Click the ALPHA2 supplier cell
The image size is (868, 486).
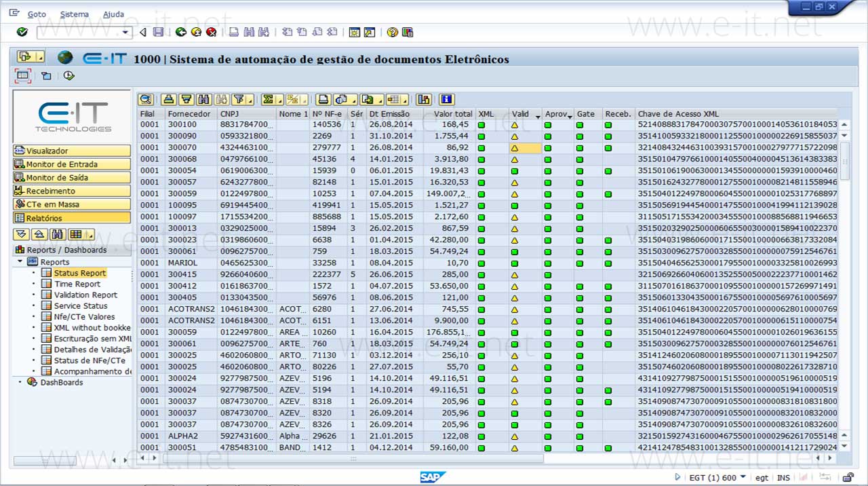coord(191,436)
